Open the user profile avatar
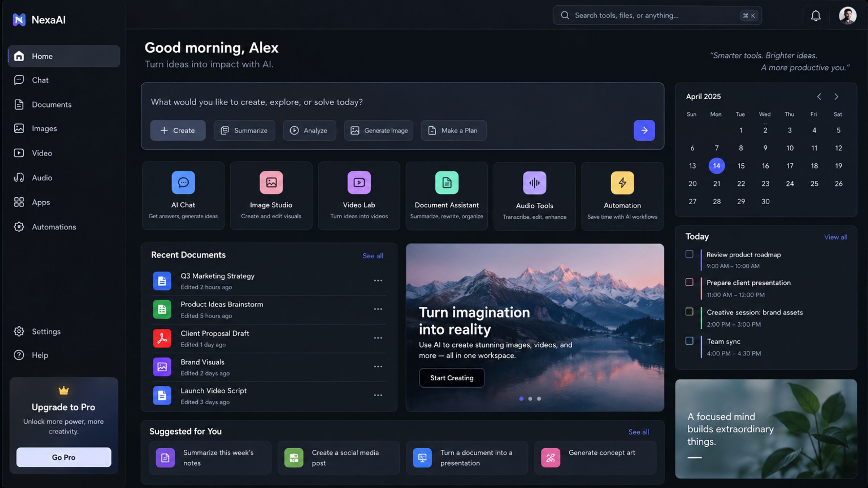 click(x=847, y=16)
